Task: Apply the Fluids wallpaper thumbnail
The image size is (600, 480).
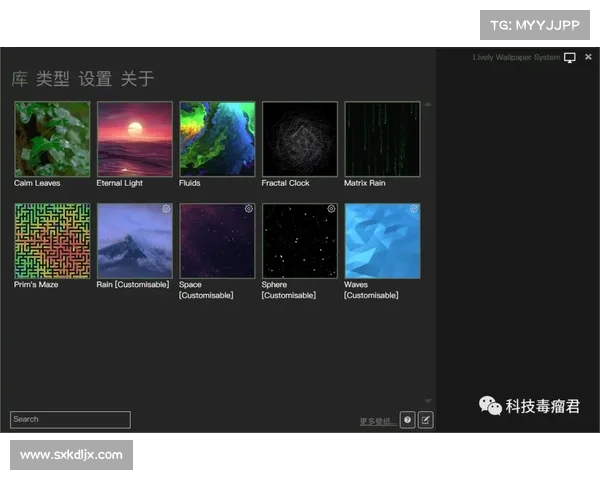Action: pos(217,139)
